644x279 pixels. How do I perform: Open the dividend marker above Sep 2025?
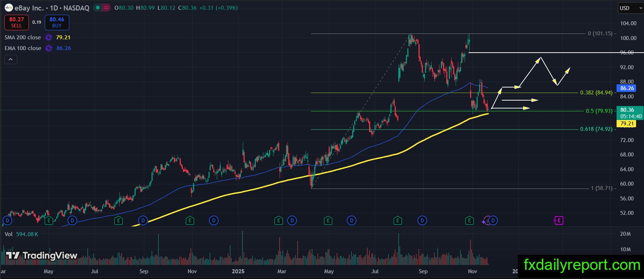(x=422, y=220)
